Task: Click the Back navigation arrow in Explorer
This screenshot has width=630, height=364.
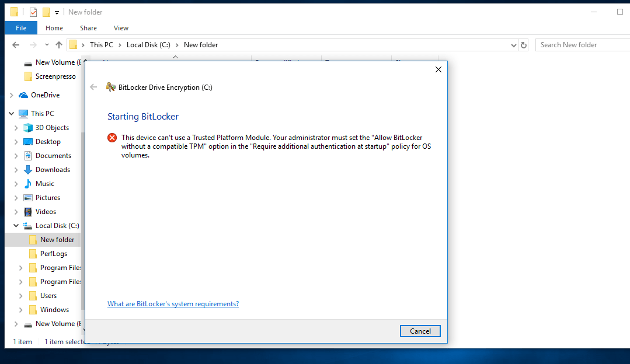Action: (x=16, y=44)
